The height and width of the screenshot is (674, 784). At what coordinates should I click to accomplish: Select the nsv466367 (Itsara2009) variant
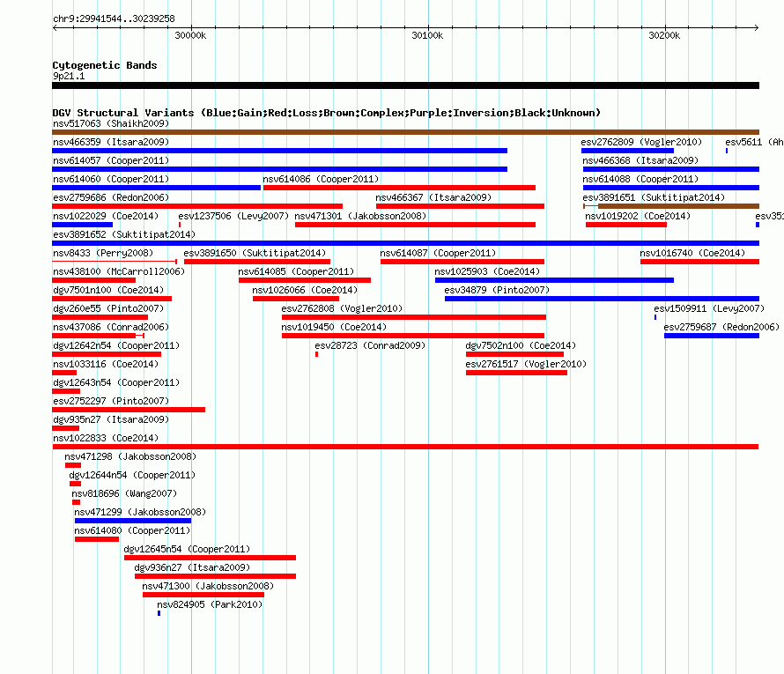[460, 206]
